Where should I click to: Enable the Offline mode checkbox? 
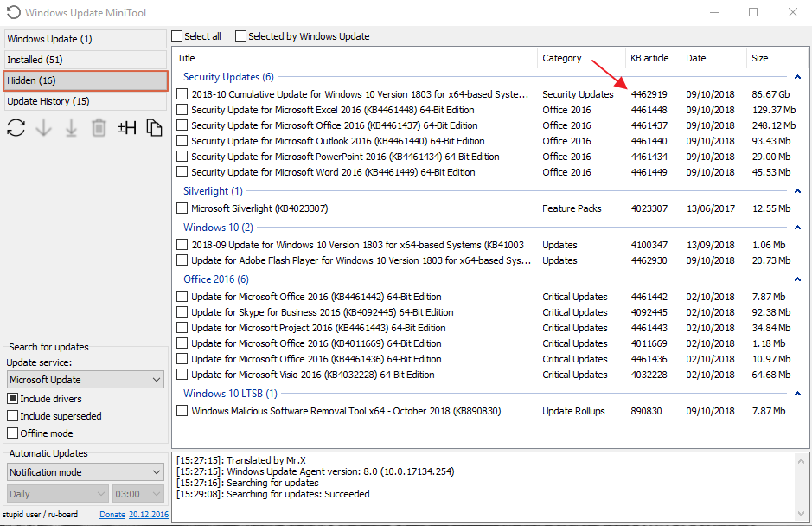12,433
